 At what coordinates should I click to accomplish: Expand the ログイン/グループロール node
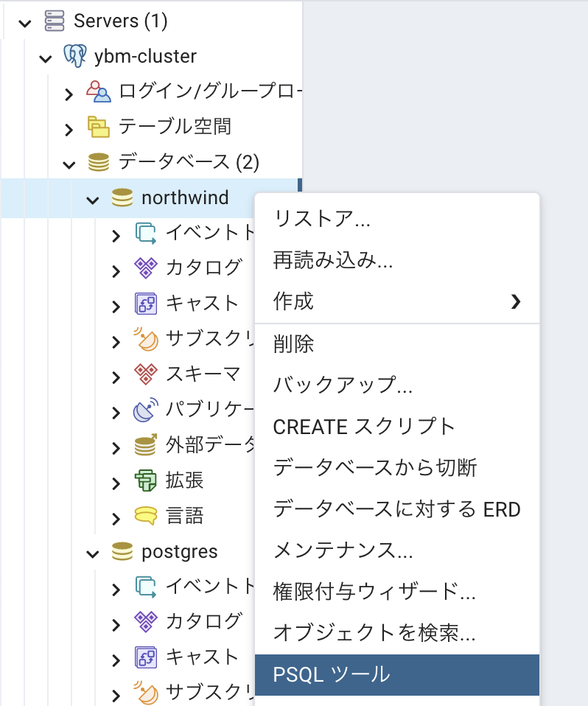[x=69, y=94]
